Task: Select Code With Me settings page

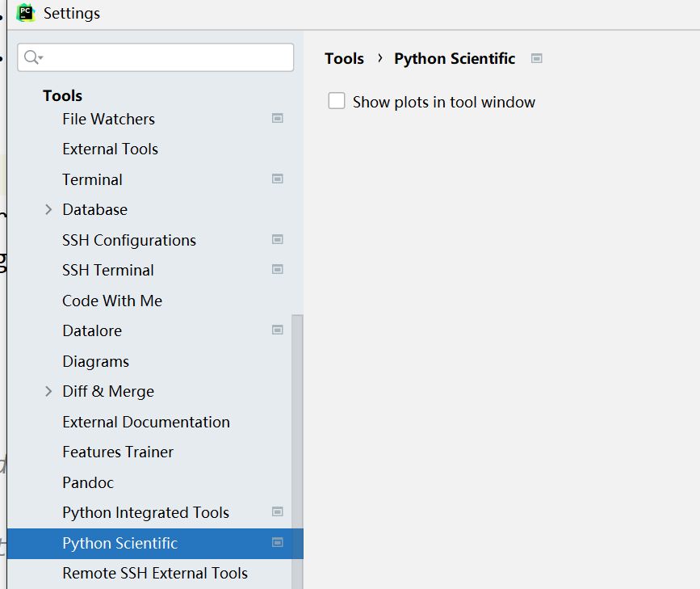Action: click(112, 301)
